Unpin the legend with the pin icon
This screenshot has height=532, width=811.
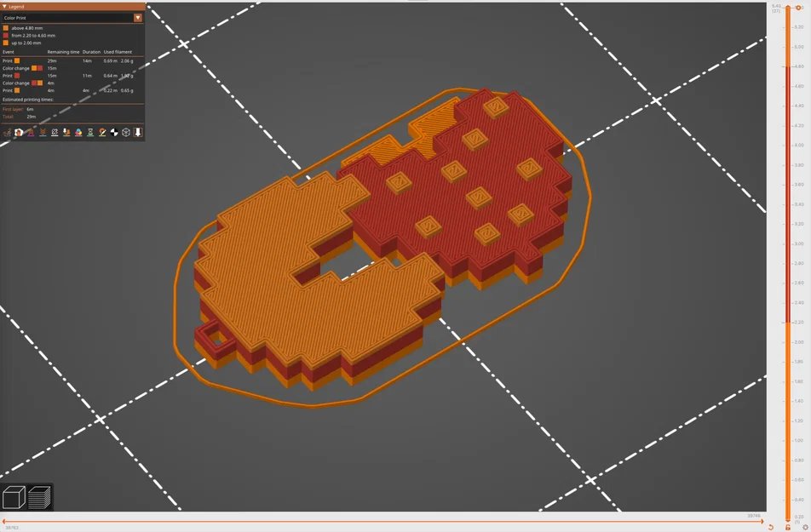point(138,132)
